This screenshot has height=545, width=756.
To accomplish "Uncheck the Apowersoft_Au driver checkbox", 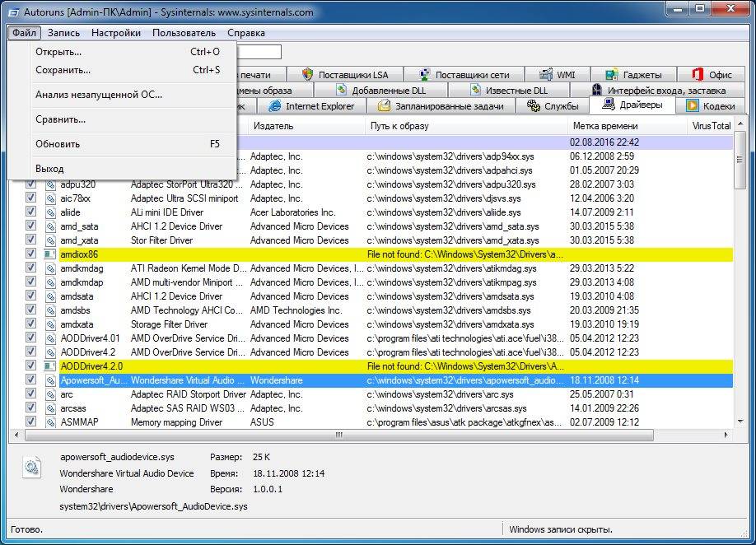I will click(x=30, y=380).
